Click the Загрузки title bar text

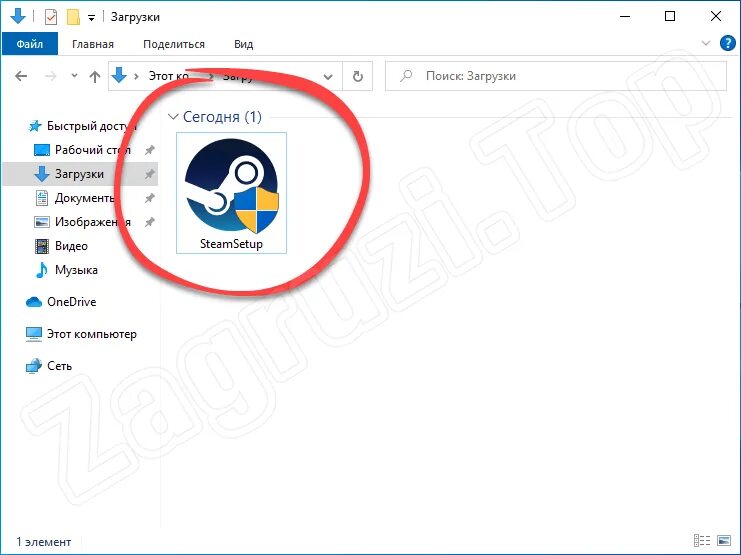[135, 17]
